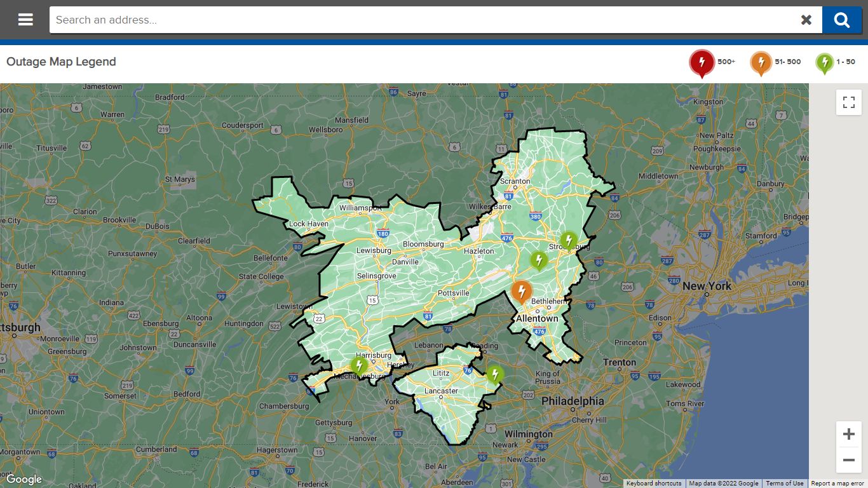Click the Lebanon label on map
868x488 pixels.
[429, 345]
